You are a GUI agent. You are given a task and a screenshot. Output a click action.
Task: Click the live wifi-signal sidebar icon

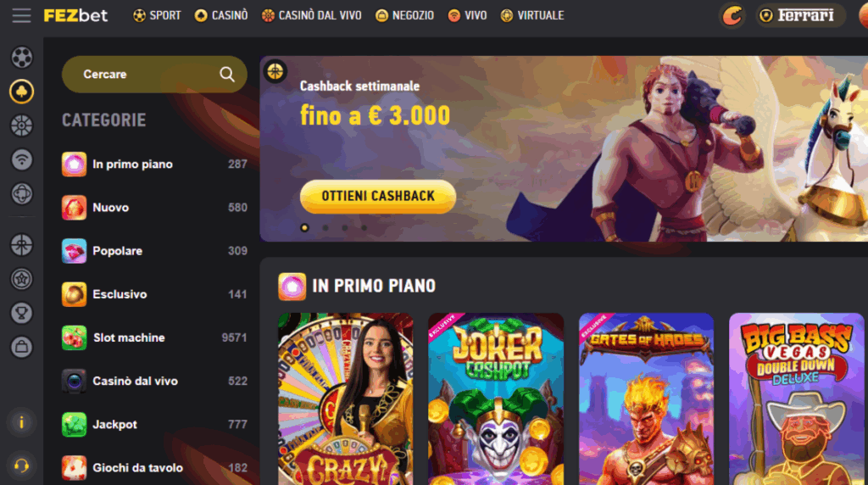coord(21,160)
